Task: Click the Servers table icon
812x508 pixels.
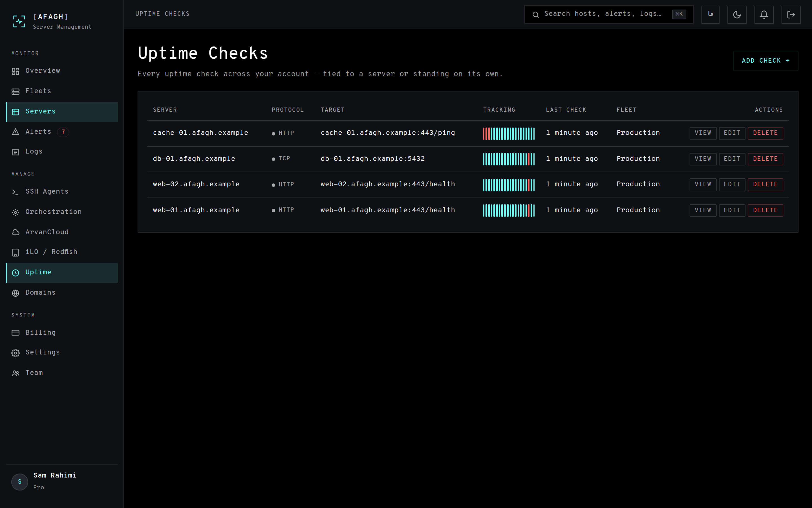Action: 16,112
